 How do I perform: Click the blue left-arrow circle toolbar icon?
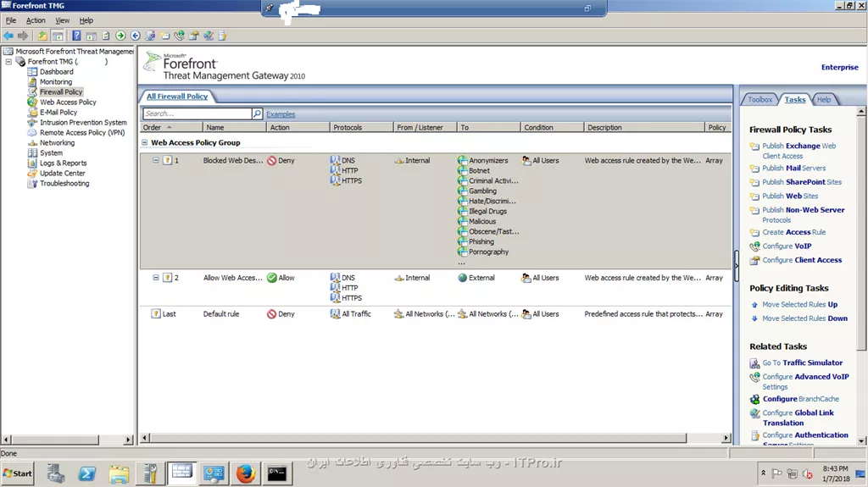coord(136,36)
